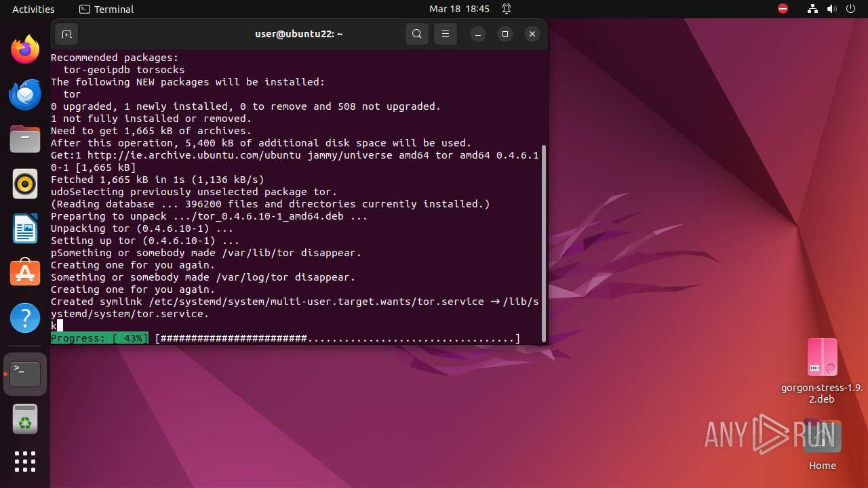Click terminal title user@ubuntu22: ~
868x488 pixels.
pyautogui.click(x=299, y=34)
